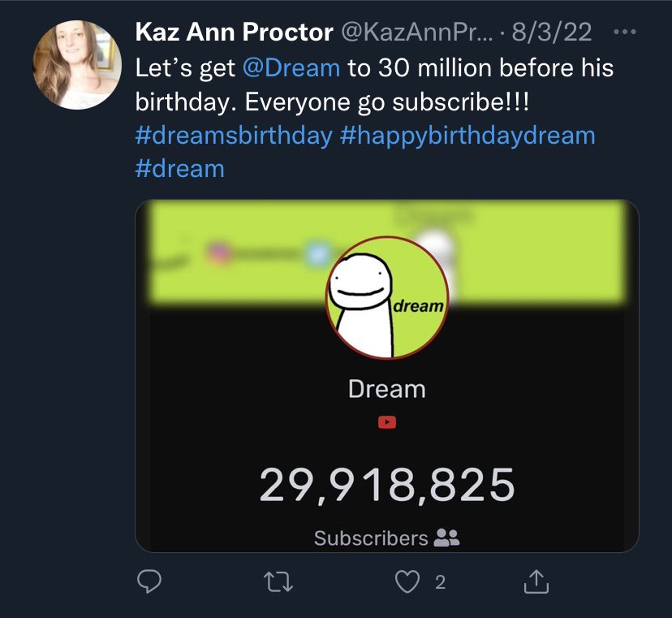Share the tweet via the share icon
Image resolution: width=672 pixels, height=618 pixels.
tap(536, 581)
